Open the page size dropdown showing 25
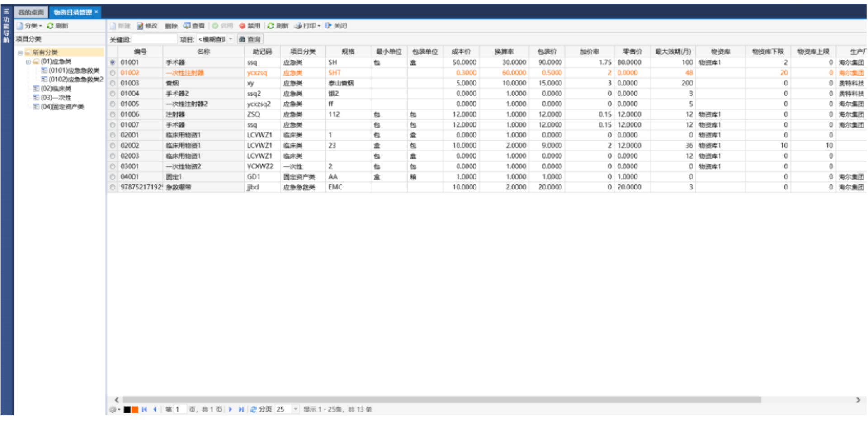 pos(296,409)
